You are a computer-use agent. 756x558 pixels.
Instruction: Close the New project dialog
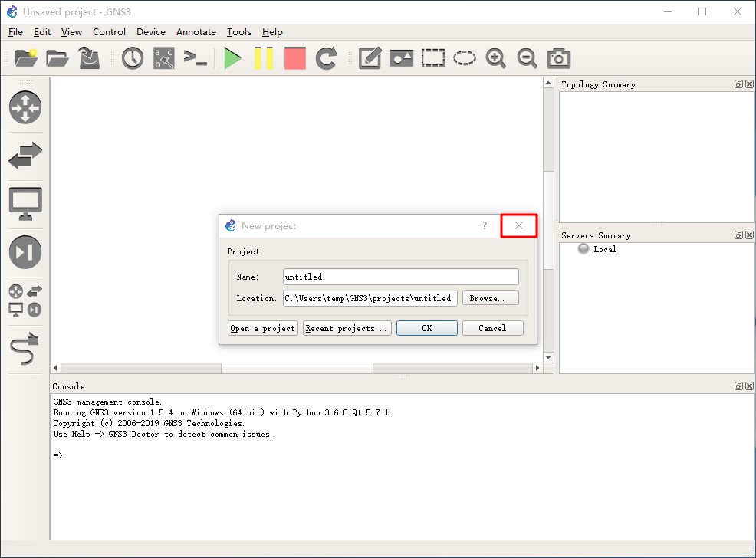[519, 225]
